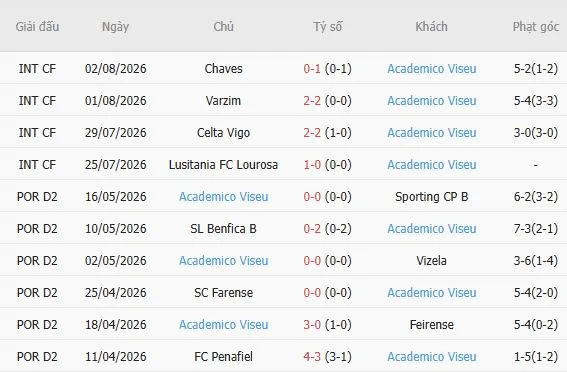
Task: Open the 2-2 score of Celta Vigo match
Action: [x=312, y=132]
